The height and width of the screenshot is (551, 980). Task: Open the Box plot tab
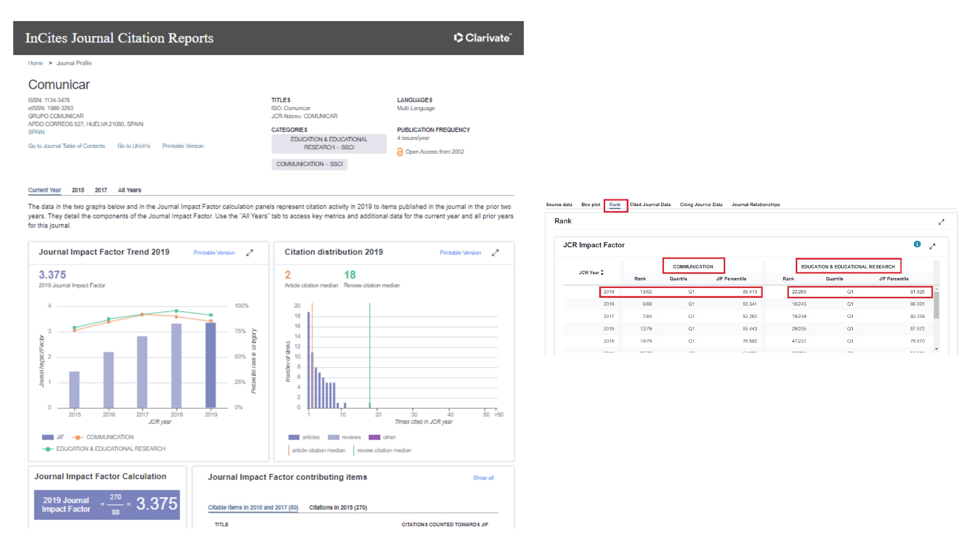(590, 205)
